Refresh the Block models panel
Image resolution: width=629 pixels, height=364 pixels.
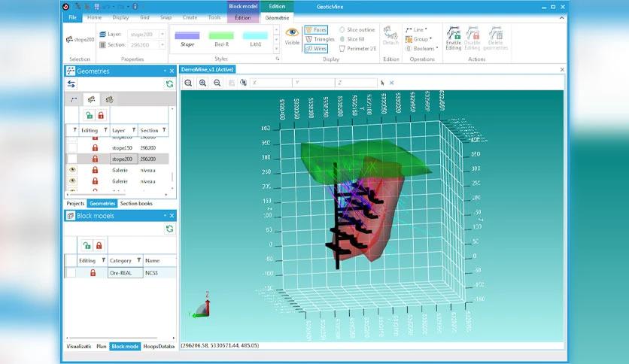(169, 229)
